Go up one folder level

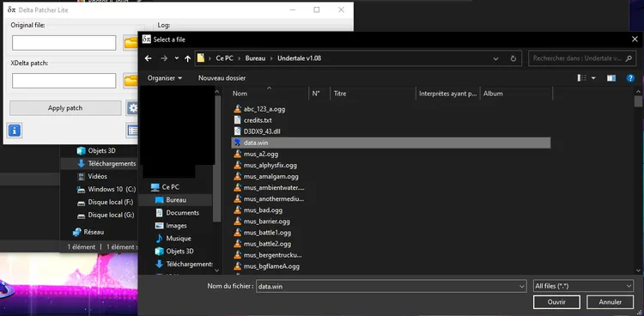point(188,58)
